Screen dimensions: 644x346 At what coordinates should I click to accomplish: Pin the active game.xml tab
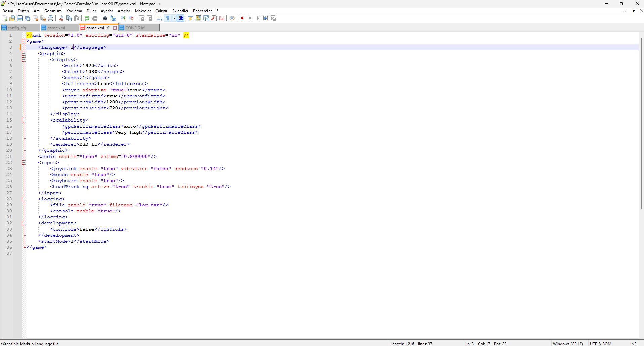point(109,28)
